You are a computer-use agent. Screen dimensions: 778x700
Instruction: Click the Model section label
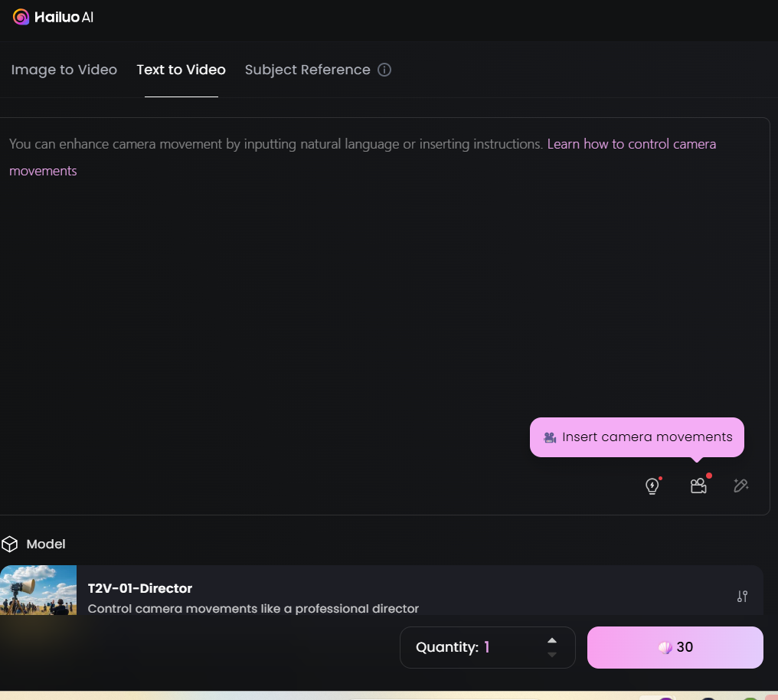tap(46, 545)
